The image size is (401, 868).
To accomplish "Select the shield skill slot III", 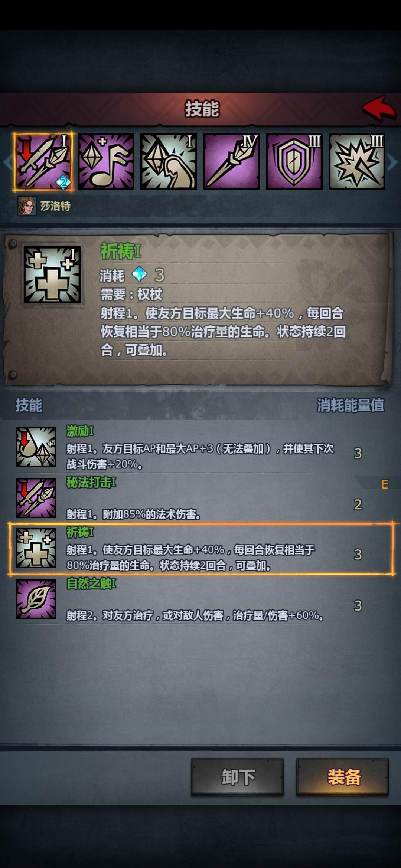I will click(294, 162).
